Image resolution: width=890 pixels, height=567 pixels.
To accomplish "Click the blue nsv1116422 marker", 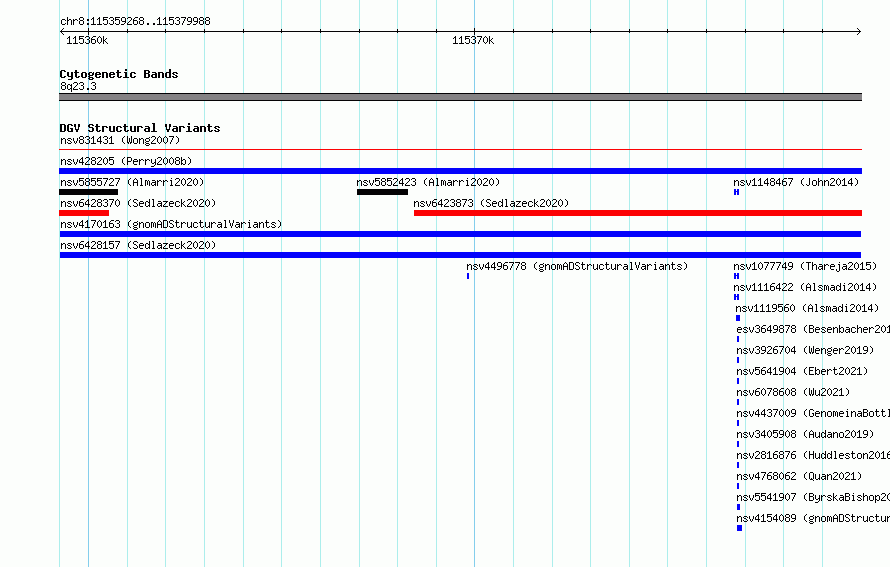I will [x=736, y=297].
